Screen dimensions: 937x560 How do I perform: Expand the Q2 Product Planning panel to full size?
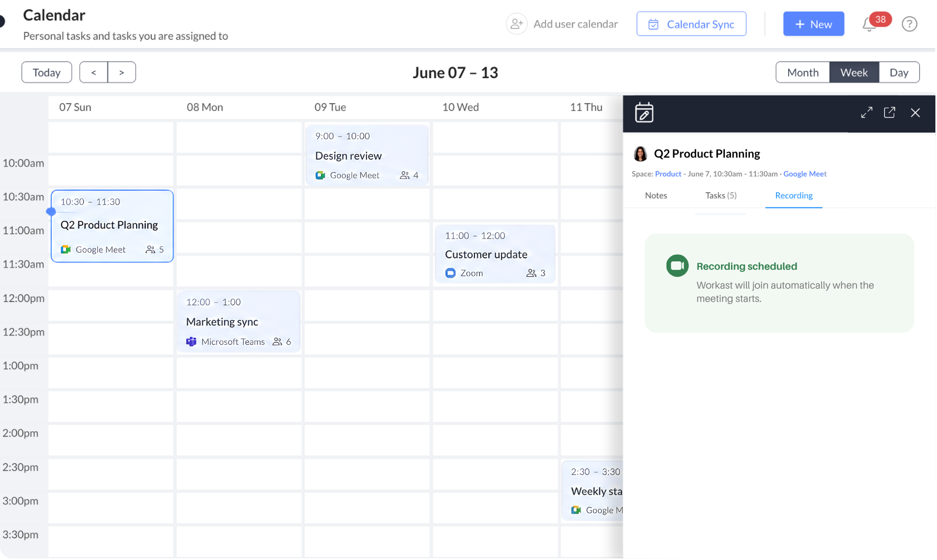pos(866,113)
